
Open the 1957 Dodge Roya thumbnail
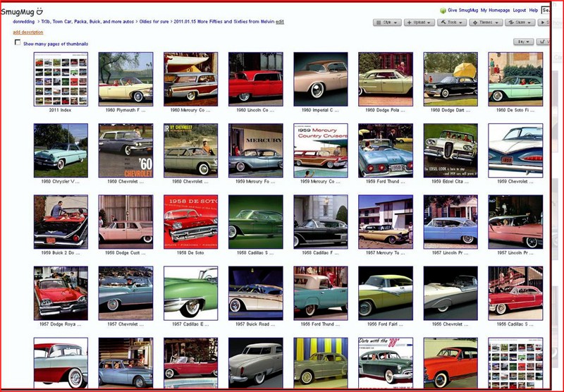coord(61,293)
